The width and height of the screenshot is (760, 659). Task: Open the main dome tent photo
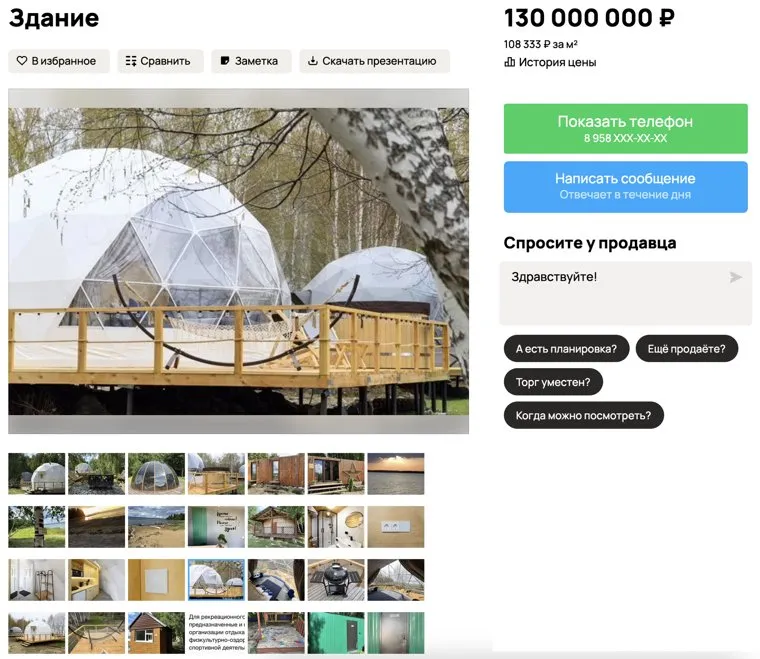(x=238, y=261)
